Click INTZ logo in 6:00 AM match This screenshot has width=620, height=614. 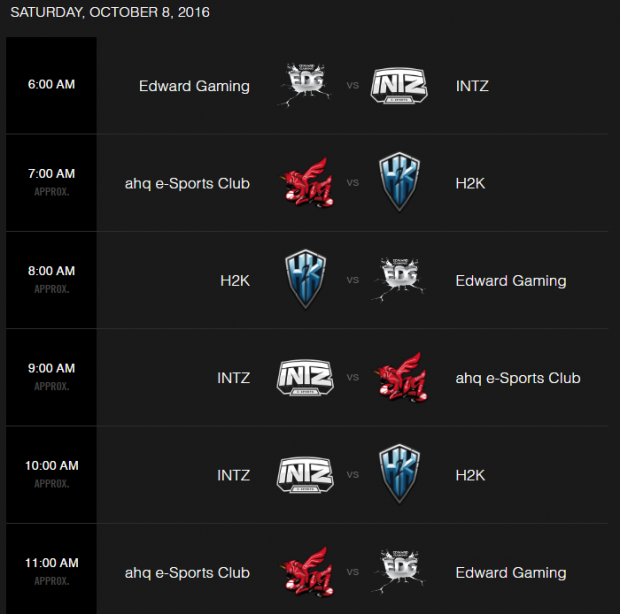pos(400,86)
